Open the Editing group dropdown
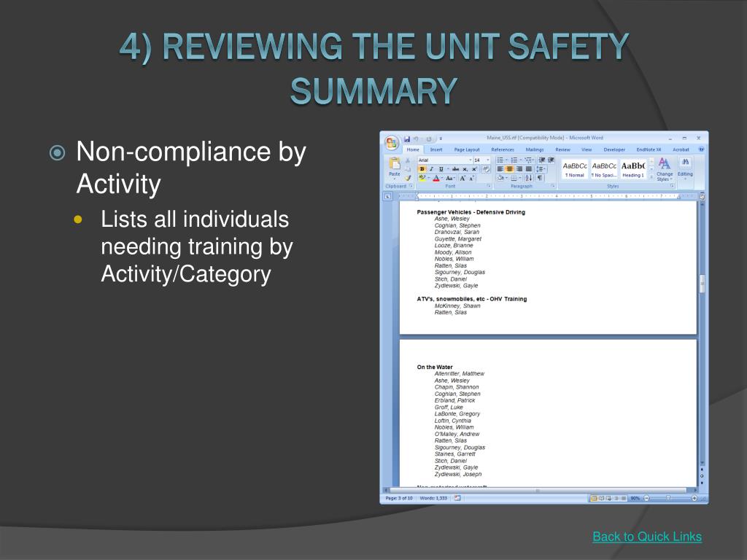 click(x=685, y=168)
